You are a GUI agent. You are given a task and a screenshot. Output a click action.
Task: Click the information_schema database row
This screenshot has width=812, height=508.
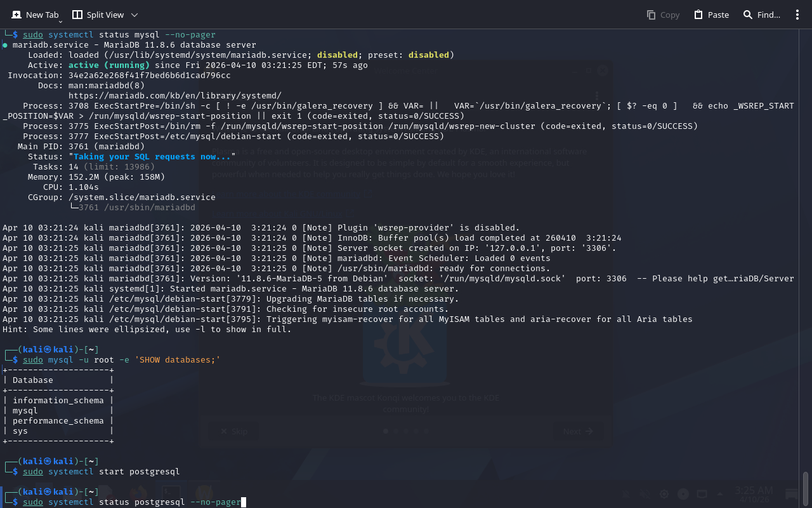click(x=58, y=401)
